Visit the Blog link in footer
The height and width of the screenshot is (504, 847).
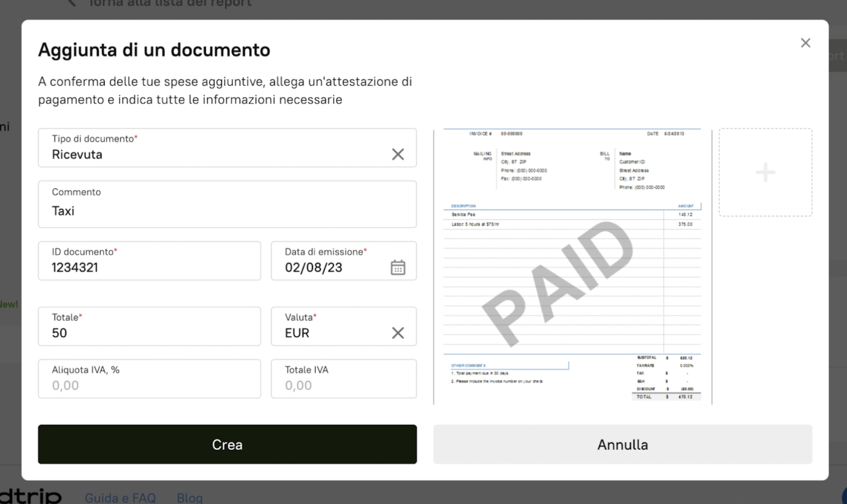point(190,498)
